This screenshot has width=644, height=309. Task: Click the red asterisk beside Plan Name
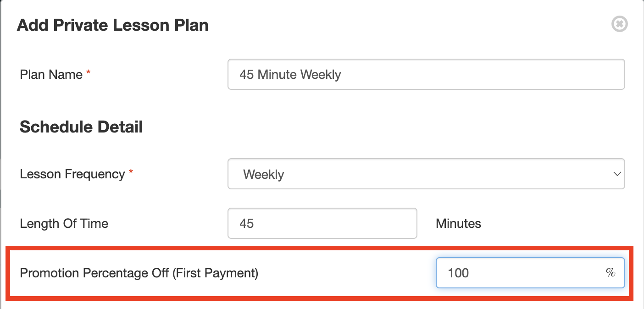click(x=89, y=73)
